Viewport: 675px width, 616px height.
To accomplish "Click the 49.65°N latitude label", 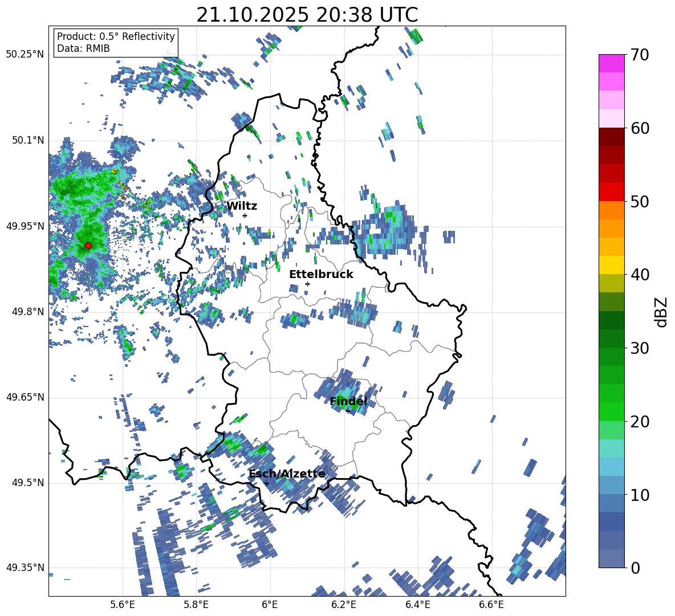I will tap(25, 397).
